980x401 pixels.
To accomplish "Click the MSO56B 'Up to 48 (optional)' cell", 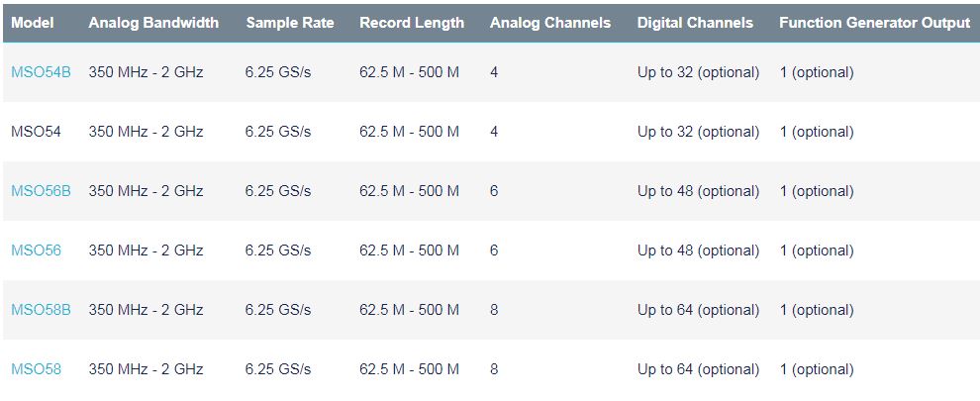I will click(x=698, y=191).
